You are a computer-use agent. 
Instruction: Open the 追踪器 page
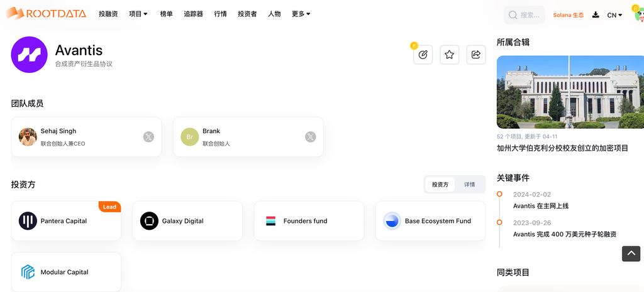tap(194, 14)
